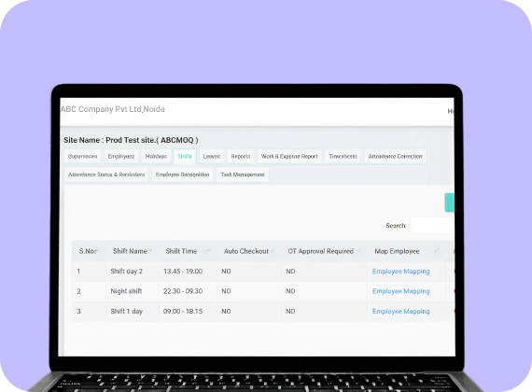Sort by Map Employee column

[397, 251]
